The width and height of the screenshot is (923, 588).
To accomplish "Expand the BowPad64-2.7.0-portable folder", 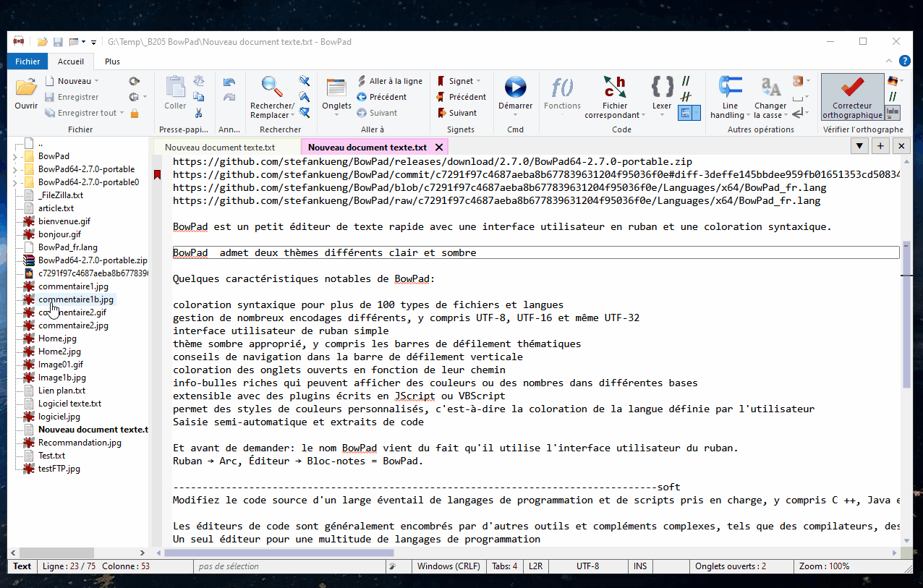I will tap(15, 169).
